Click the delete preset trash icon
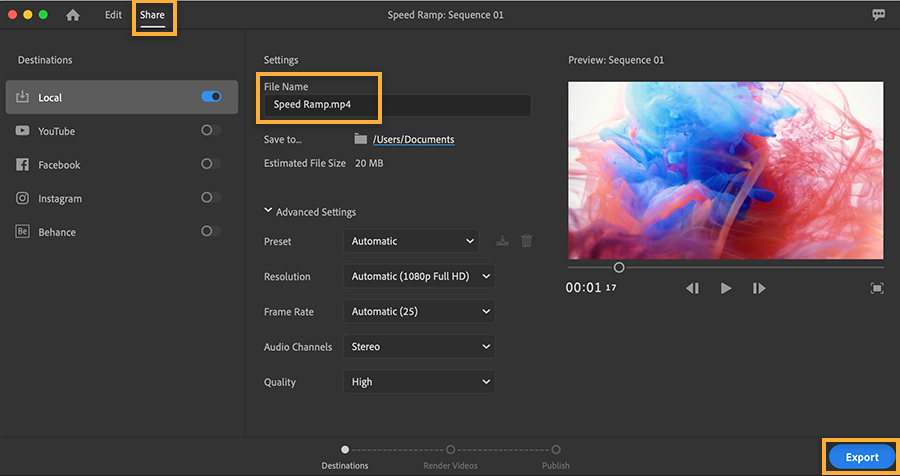Viewport: 900px width, 476px height. (x=527, y=241)
